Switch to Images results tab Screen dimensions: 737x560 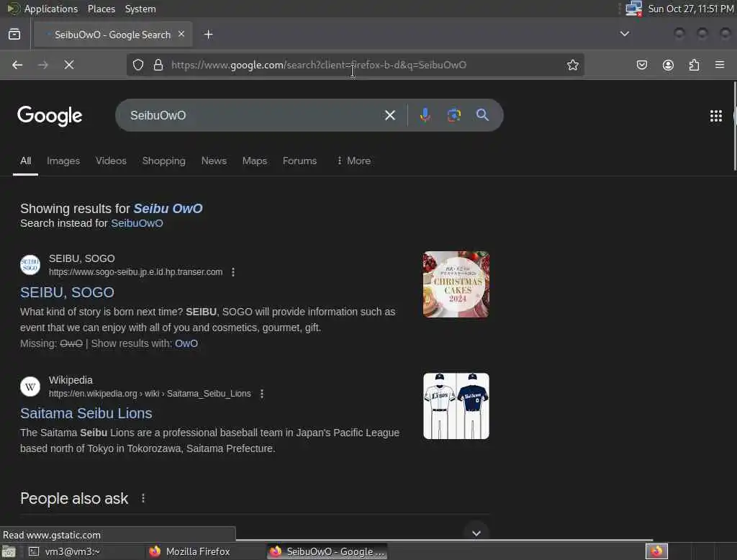[63, 161]
